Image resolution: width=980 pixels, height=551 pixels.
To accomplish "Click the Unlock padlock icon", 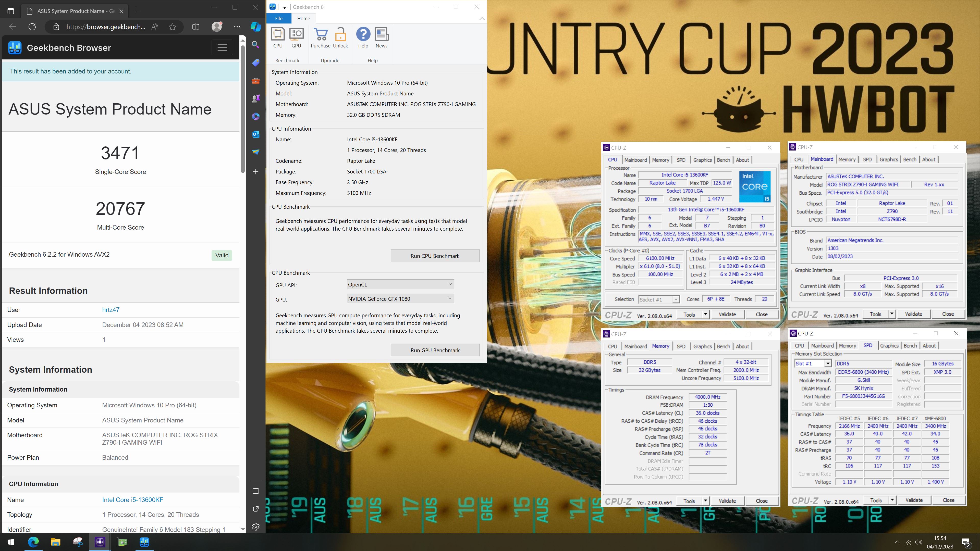I will point(340,38).
